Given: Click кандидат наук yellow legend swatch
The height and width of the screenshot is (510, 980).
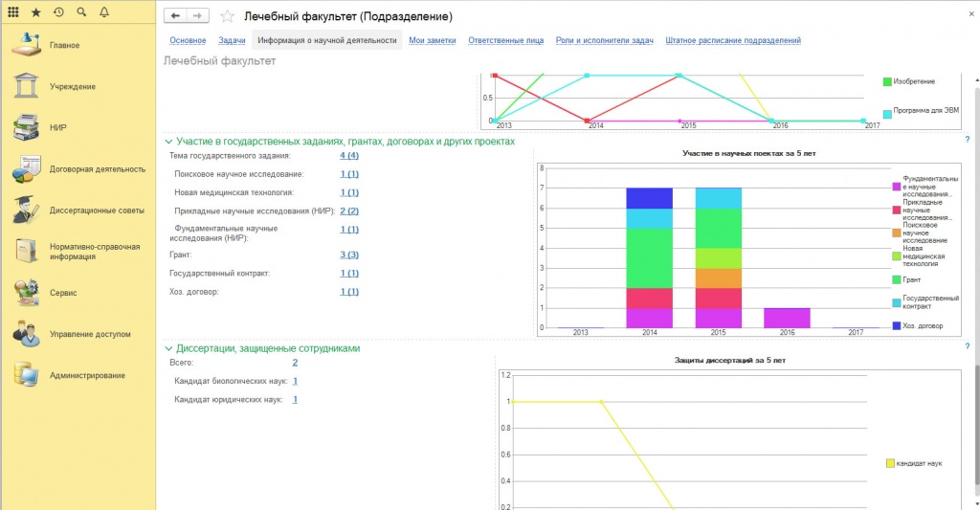Looking at the screenshot, I should click(x=890, y=464).
